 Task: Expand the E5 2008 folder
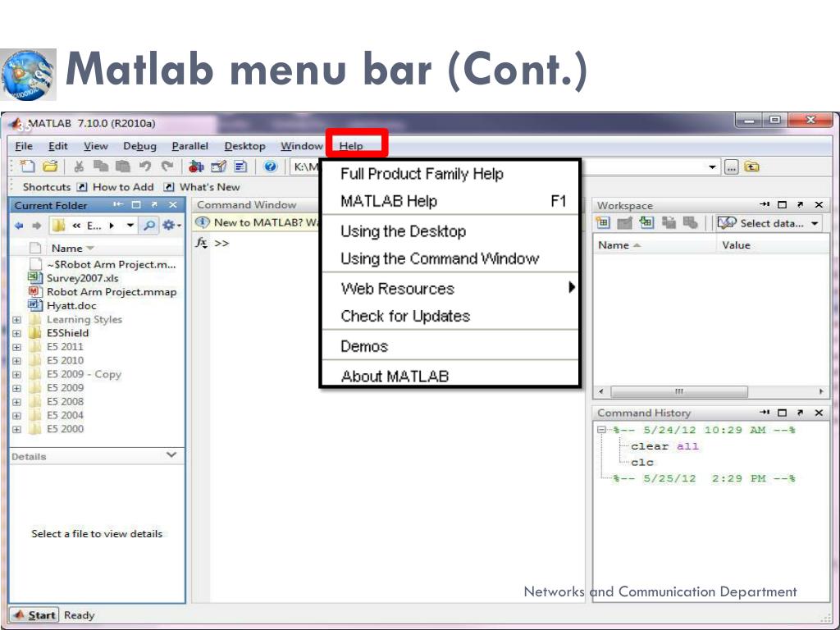[x=16, y=402]
